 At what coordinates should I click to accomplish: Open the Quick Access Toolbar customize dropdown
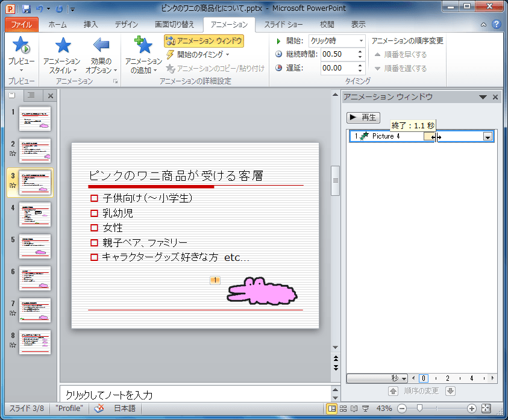(72, 10)
